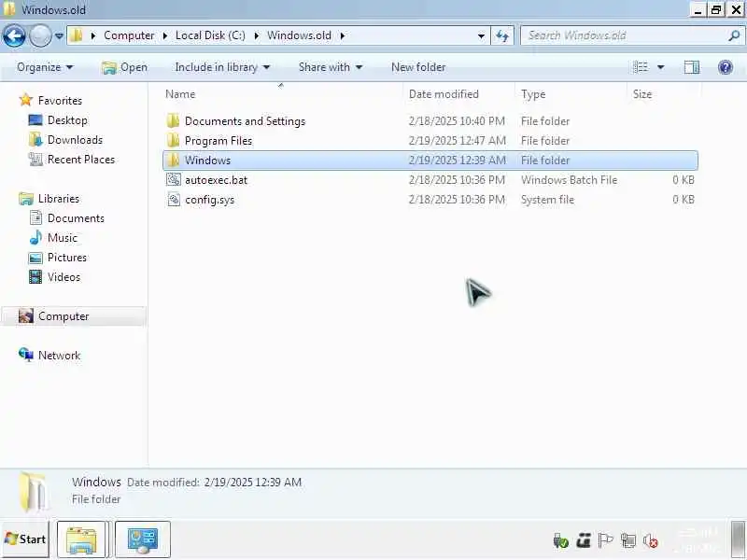
Task: Select the Documents and Settings folder icon
Action: (173, 121)
